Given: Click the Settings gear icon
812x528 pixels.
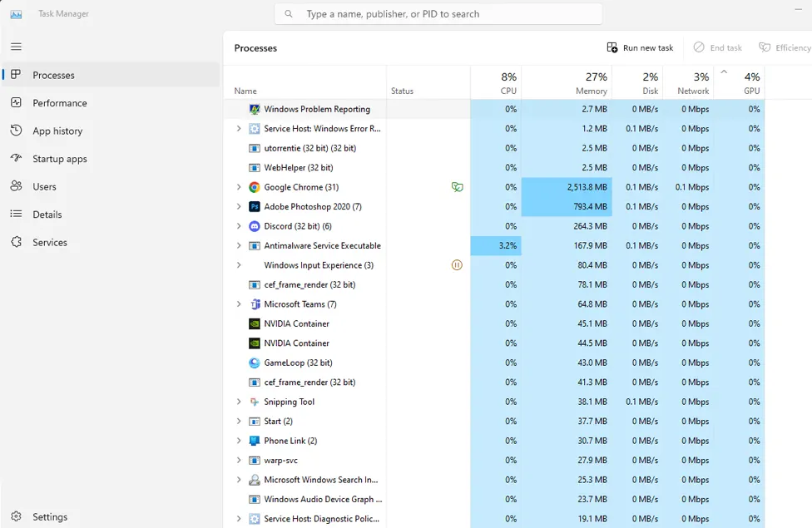Looking at the screenshot, I should 16,516.
